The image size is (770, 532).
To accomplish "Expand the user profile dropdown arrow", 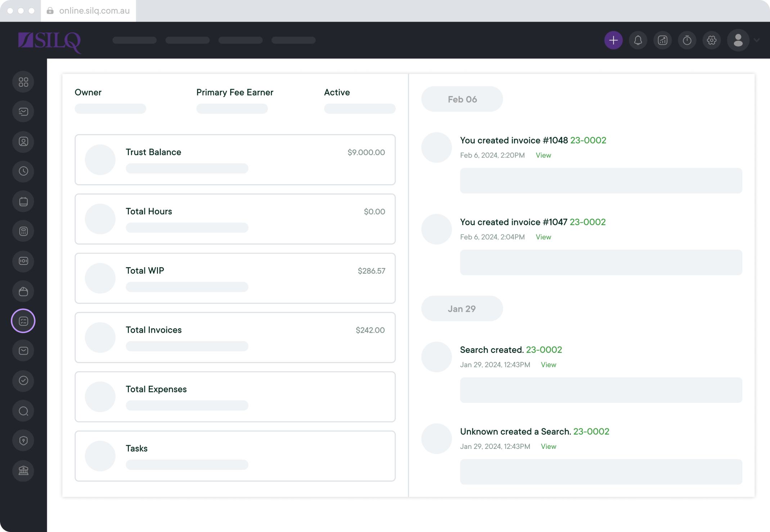I will point(757,40).
